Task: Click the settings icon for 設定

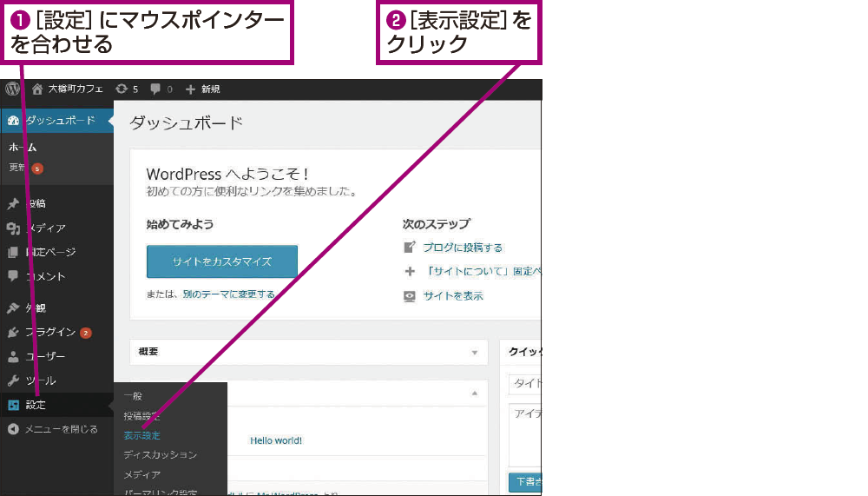Action: click(x=13, y=405)
